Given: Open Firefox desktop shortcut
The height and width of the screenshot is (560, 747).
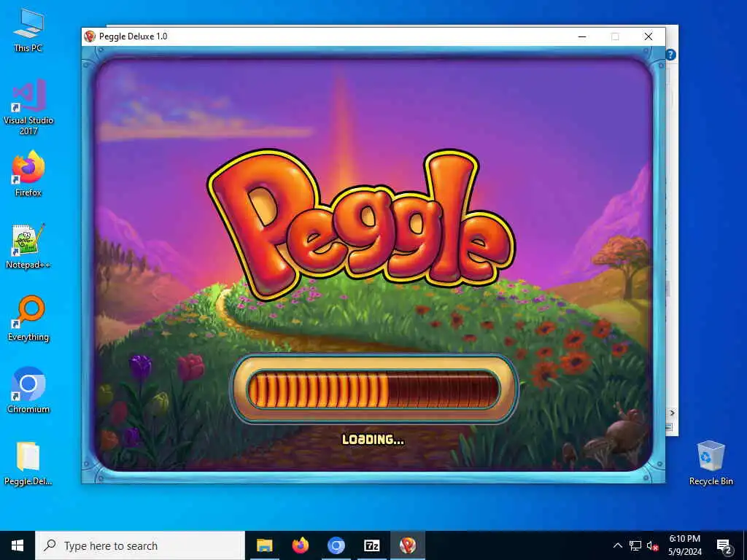Looking at the screenshot, I should point(28,174).
